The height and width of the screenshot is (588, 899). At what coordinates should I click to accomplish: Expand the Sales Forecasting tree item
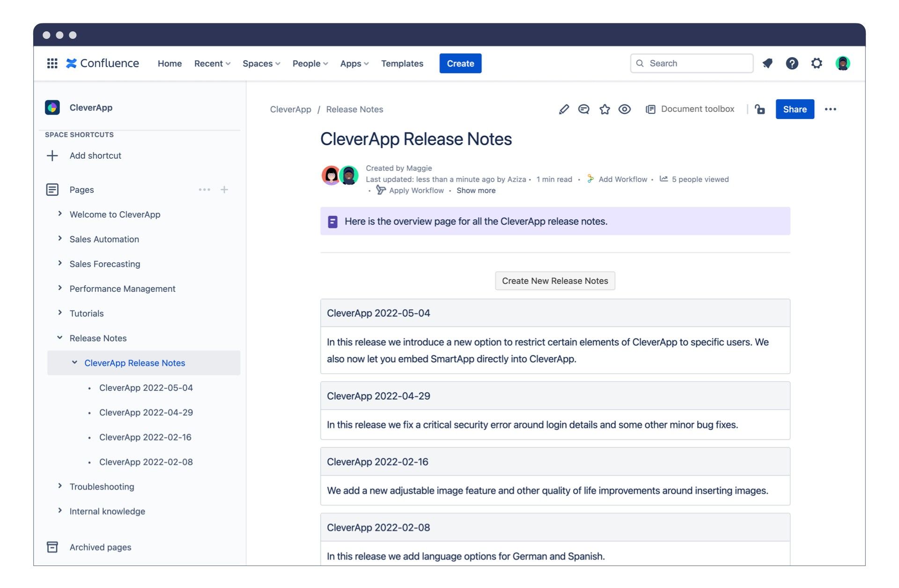(60, 263)
